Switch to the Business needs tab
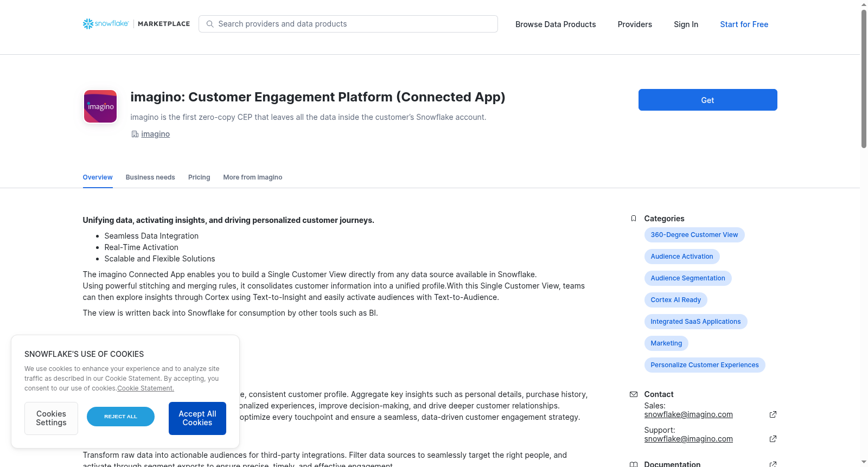This screenshot has width=868, height=467. pos(150,177)
